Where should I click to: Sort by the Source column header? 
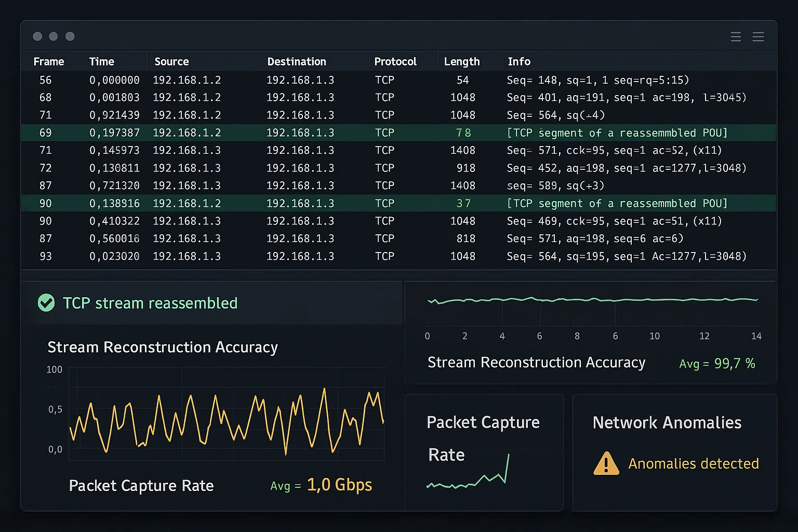click(171, 61)
